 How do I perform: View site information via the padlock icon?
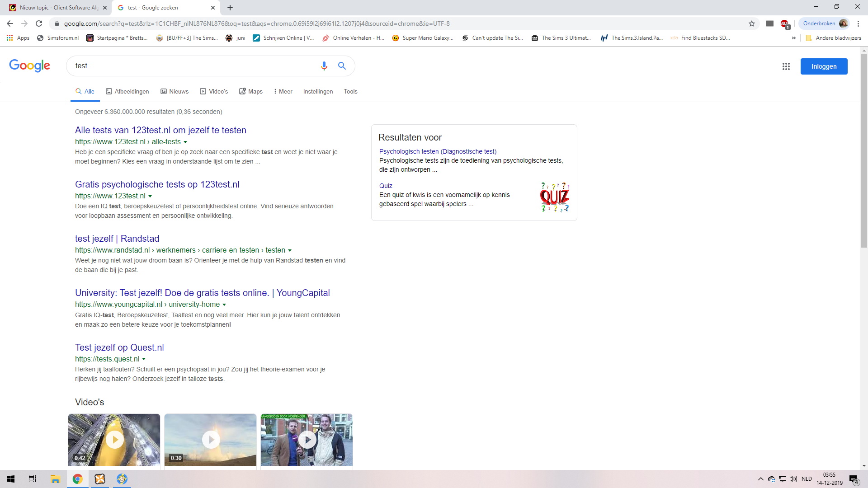pyautogui.click(x=57, y=23)
